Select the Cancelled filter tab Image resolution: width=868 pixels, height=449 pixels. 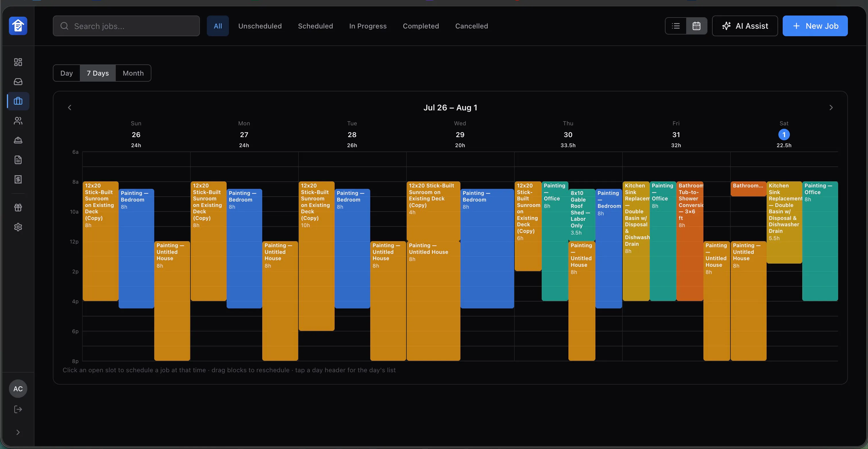pyautogui.click(x=471, y=26)
